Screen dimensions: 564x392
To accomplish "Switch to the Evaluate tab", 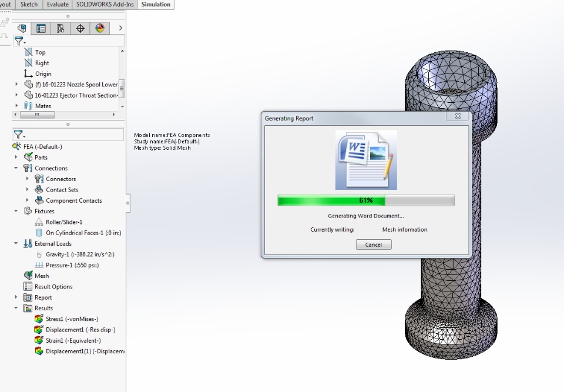I will coord(58,4).
